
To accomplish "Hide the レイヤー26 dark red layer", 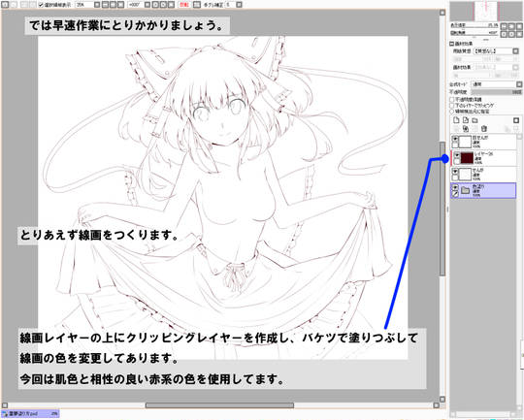I will 456,155.
